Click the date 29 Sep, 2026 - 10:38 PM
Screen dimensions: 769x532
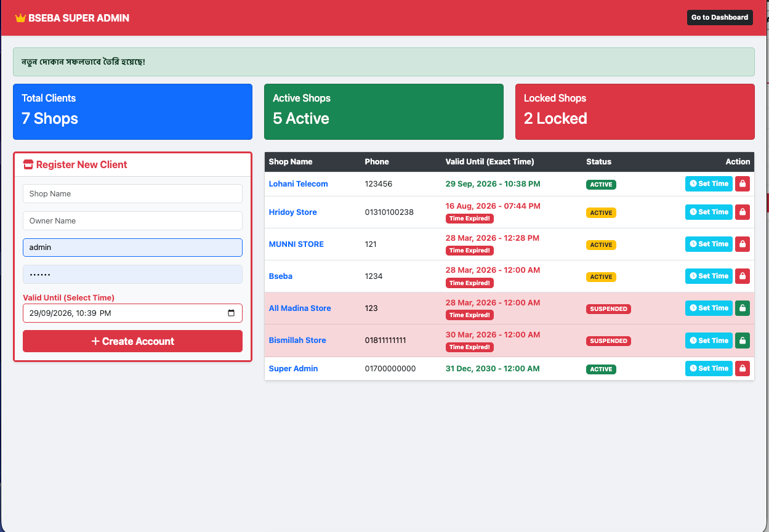pos(493,183)
